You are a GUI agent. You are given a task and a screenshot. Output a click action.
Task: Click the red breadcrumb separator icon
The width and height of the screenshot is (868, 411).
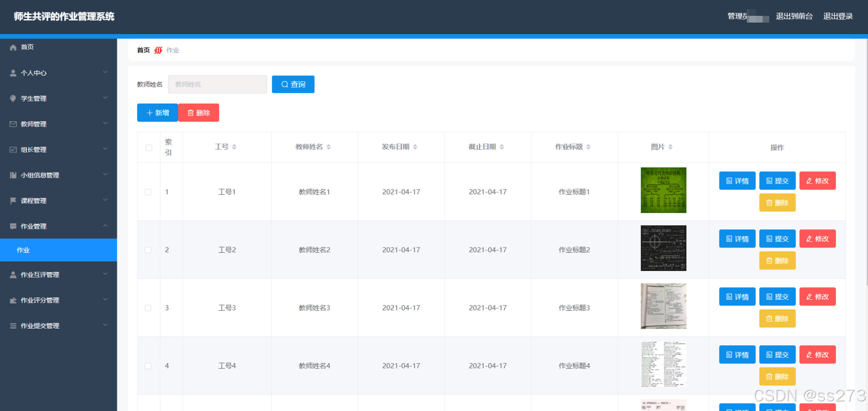pyautogui.click(x=158, y=50)
